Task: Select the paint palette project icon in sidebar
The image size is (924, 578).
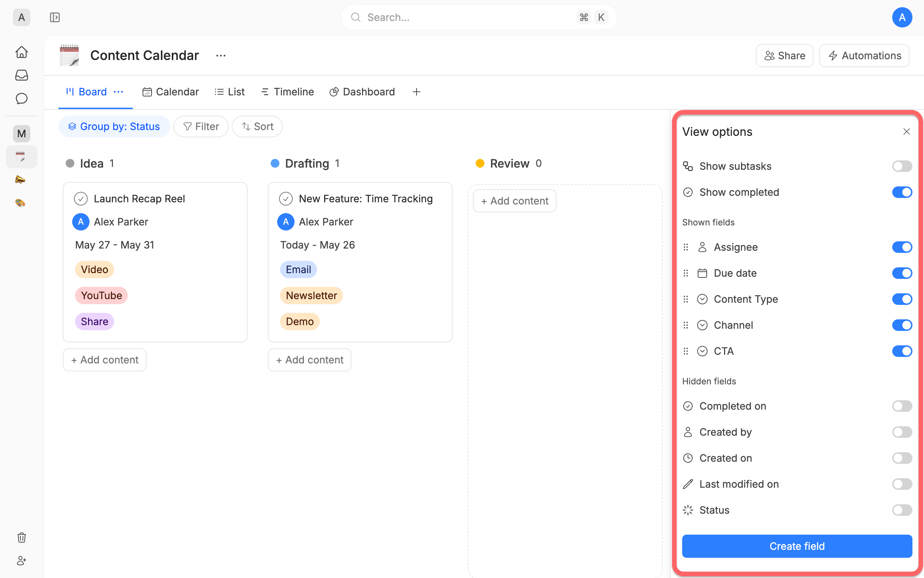Action: pyautogui.click(x=21, y=203)
